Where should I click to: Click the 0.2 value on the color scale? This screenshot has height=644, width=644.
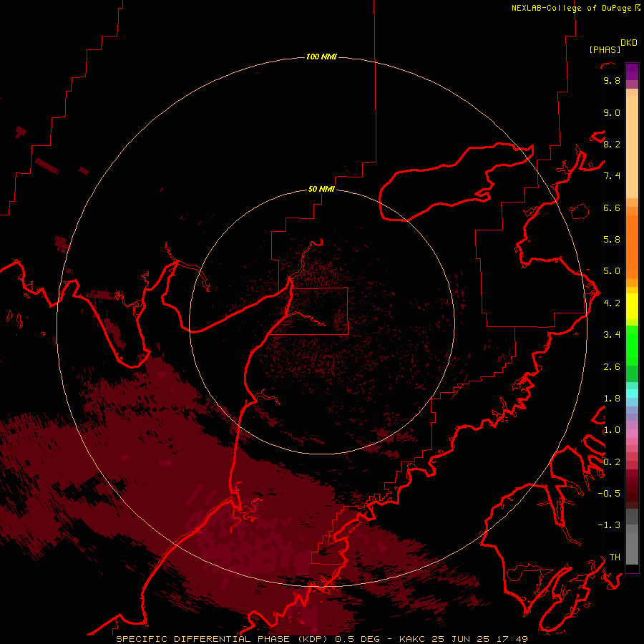pos(612,462)
